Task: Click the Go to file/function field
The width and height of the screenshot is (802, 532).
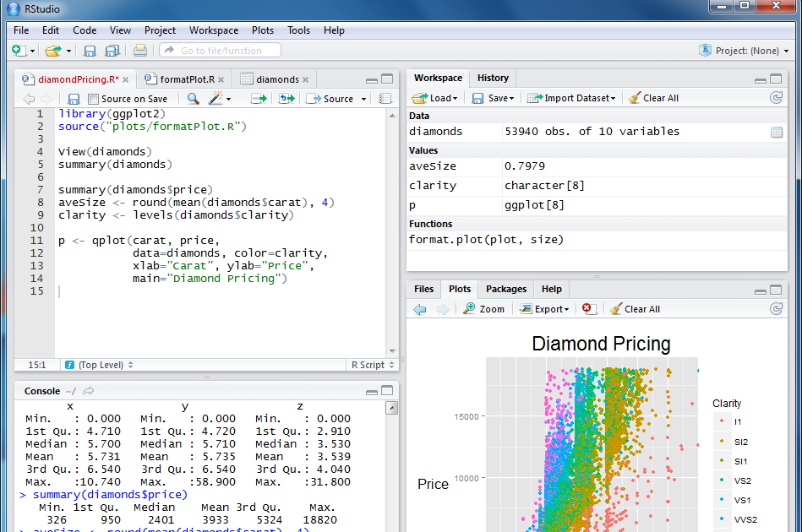Action: coord(221,51)
